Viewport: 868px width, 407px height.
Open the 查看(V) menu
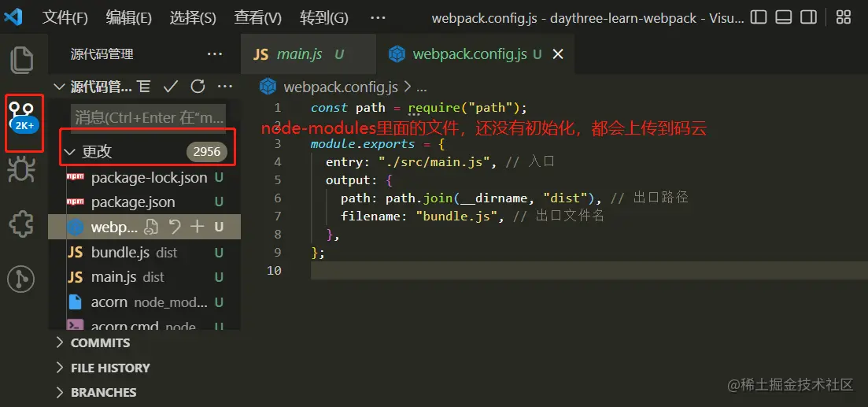(257, 18)
